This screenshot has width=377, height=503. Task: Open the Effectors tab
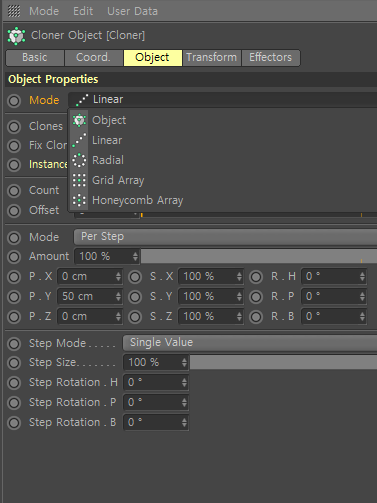click(271, 57)
